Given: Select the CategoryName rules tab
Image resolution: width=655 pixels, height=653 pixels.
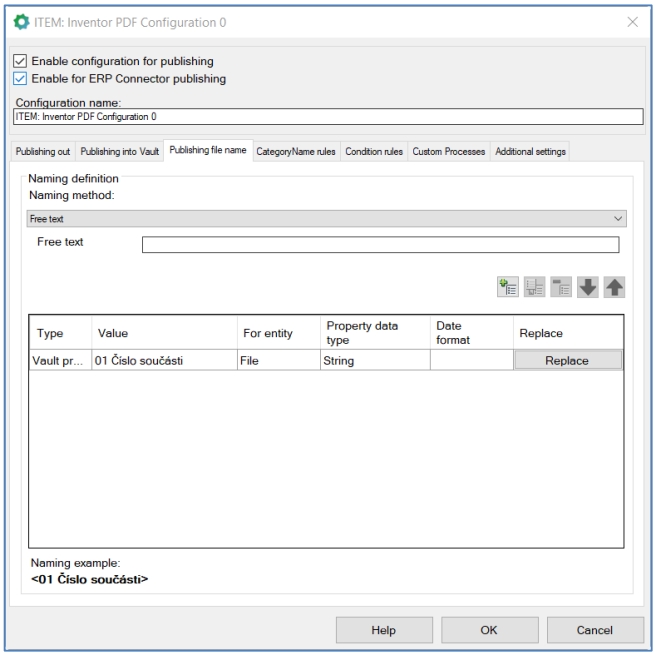Looking at the screenshot, I should pos(297,150).
